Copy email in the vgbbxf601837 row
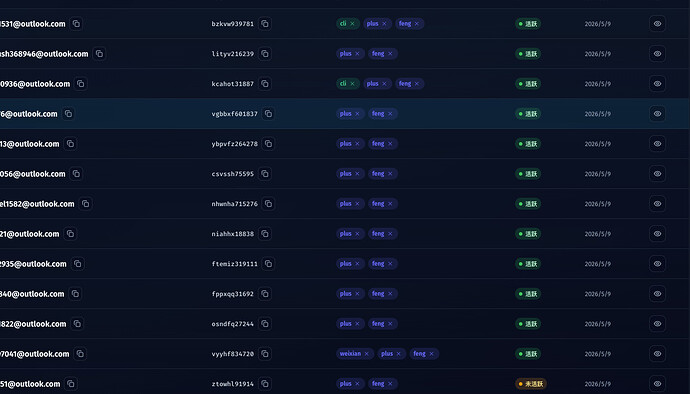This screenshot has width=690, height=394. point(68,114)
